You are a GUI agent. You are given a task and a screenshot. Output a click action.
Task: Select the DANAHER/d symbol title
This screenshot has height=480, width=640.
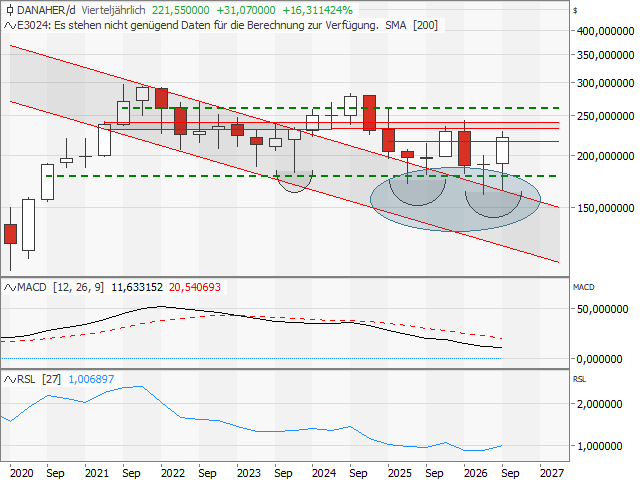click(46, 10)
